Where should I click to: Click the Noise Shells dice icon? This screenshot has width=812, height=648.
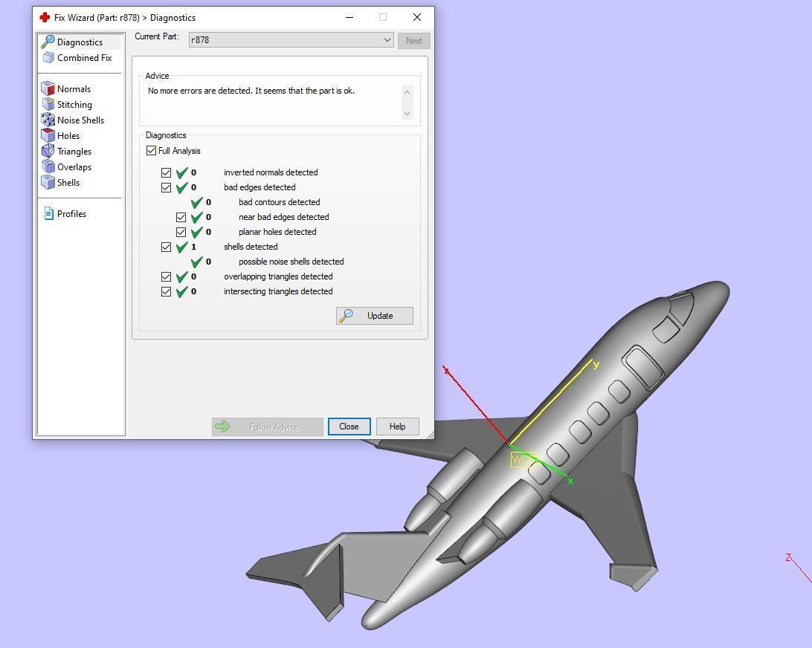[x=48, y=120]
